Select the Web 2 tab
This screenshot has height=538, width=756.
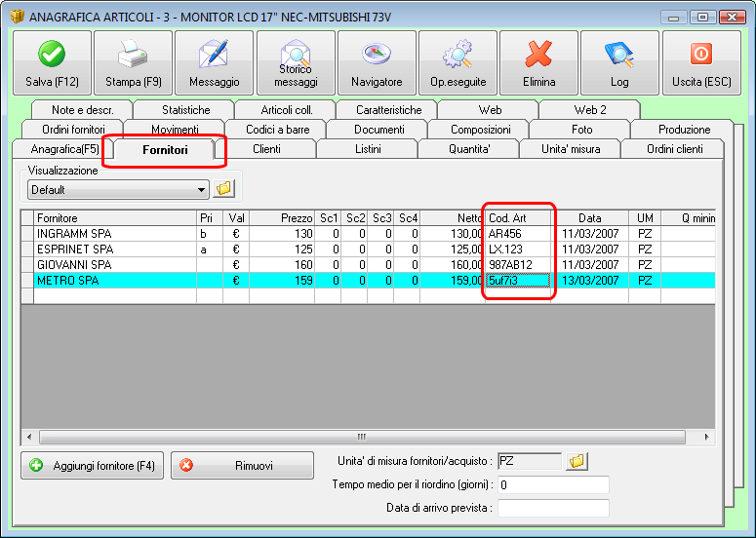tap(590, 110)
